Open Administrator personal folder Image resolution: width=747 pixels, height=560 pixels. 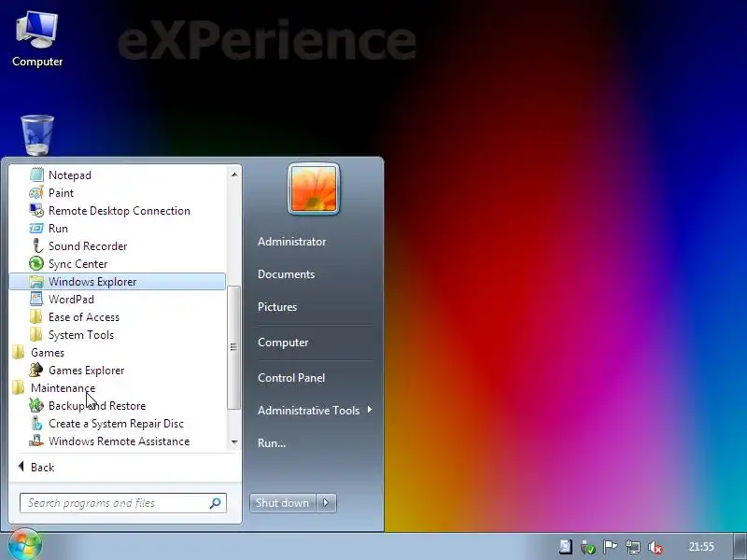(291, 242)
